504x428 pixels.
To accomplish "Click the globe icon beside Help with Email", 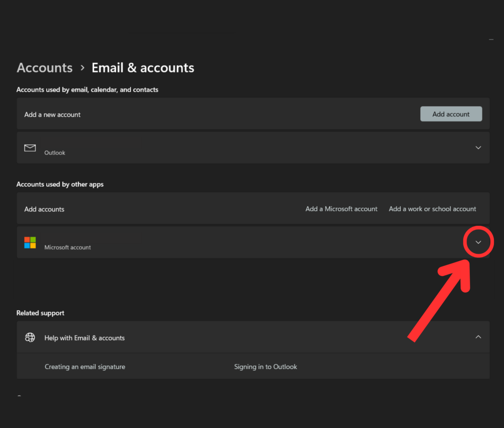I will (x=30, y=337).
